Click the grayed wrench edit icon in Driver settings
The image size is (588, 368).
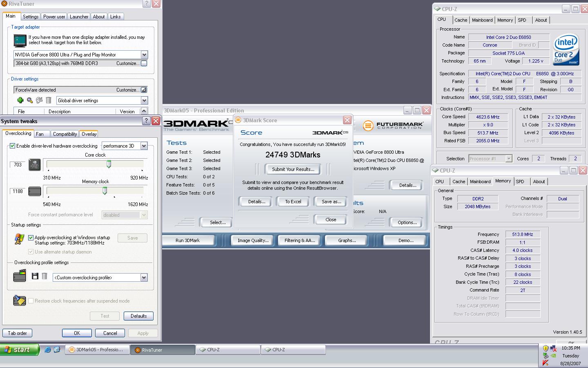click(x=39, y=100)
